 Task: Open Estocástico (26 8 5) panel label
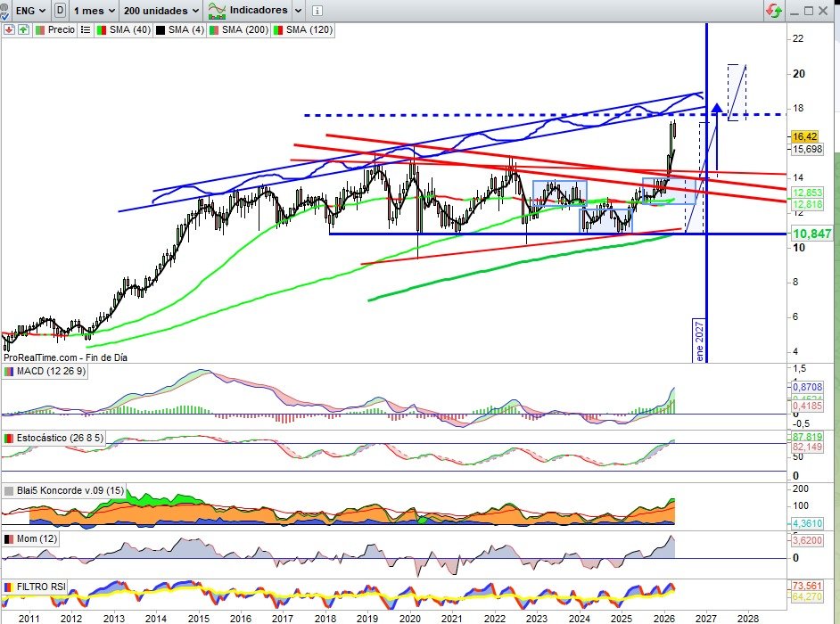60,438
